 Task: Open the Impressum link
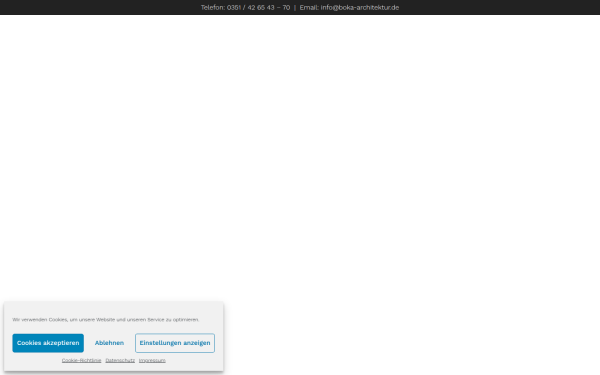(x=152, y=360)
